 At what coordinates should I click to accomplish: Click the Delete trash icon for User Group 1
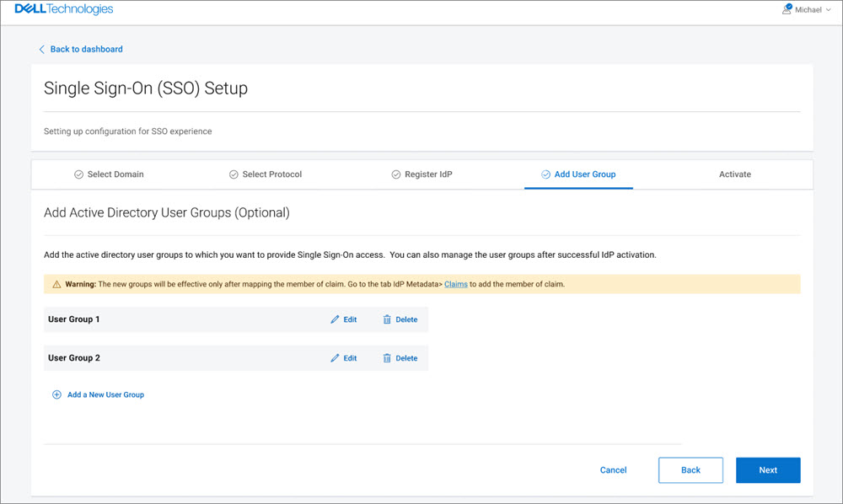(387, 319)
